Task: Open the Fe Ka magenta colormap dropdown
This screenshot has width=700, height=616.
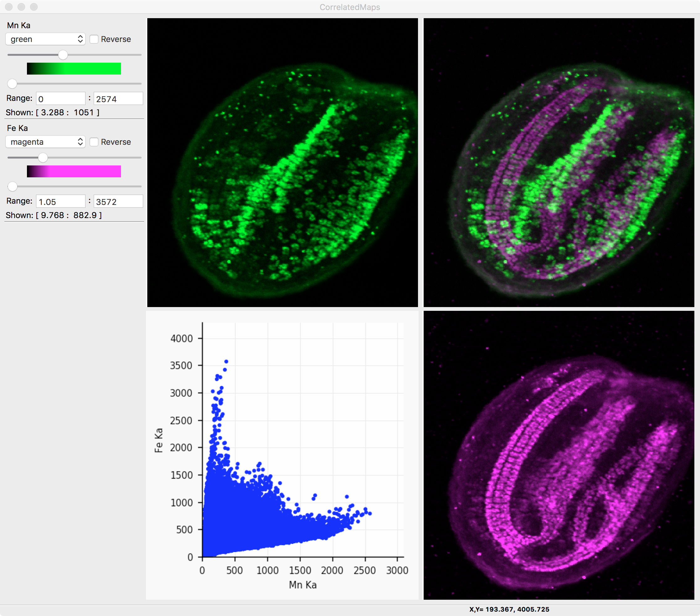Action: (x=45, y=142)
